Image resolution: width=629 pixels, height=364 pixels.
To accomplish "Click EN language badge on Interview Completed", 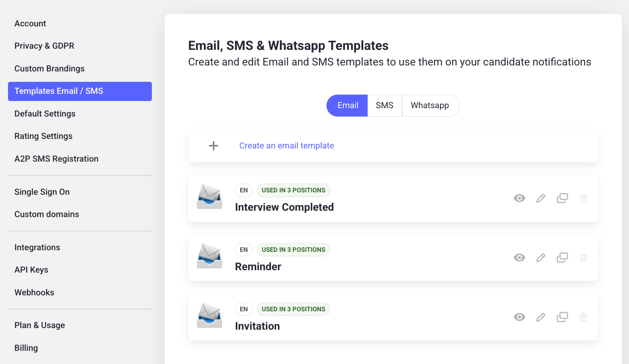I will tap(244, 190).
